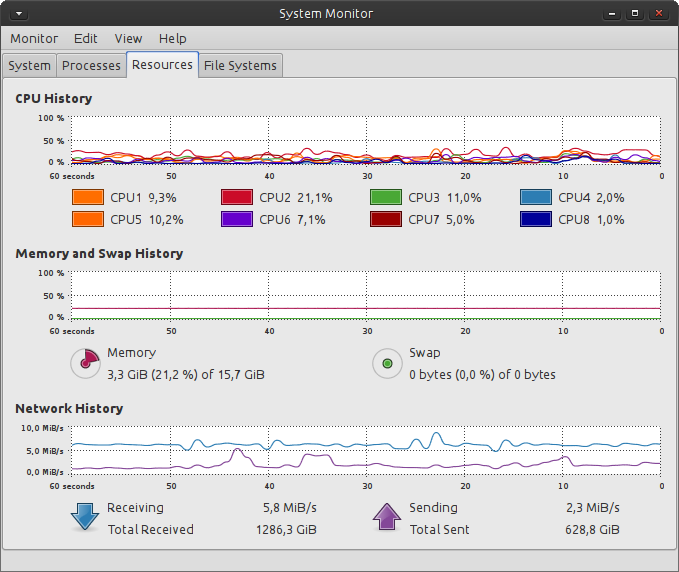Switch to the File Systems tab
679x572 pixels.
[240, 66]
